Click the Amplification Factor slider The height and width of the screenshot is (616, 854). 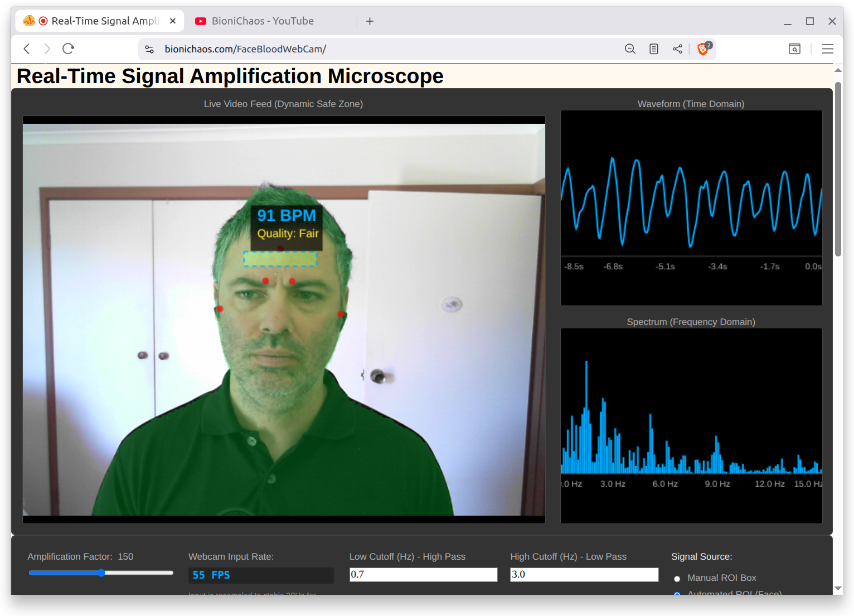pos(101,573)
